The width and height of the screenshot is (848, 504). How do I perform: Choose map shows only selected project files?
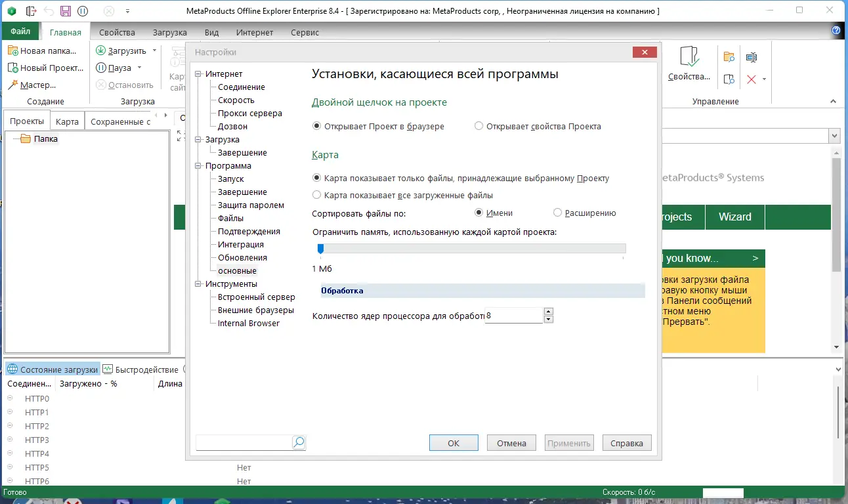pos(461,178)
